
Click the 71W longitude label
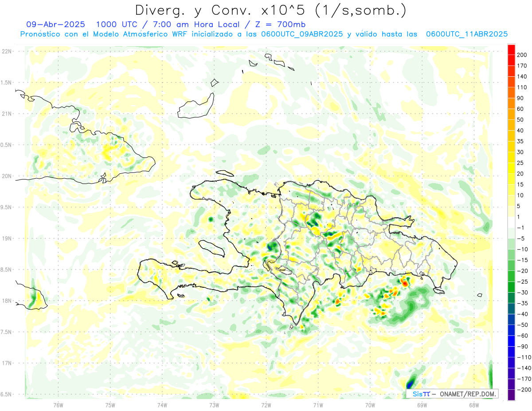[318, 405]
